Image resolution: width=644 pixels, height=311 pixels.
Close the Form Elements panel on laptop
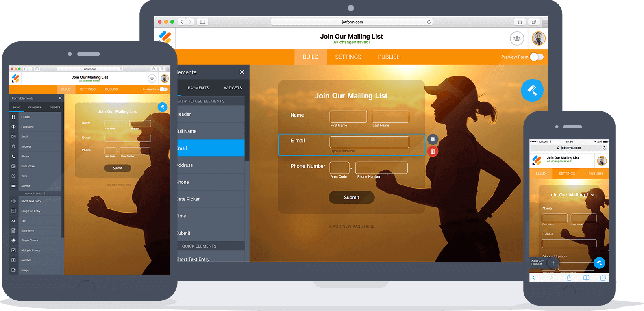242,72
